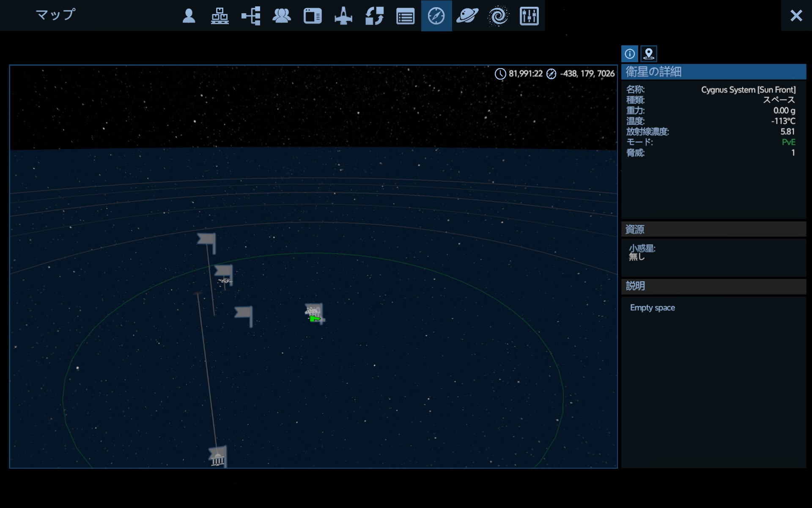
Task: Click the 脅威 threat level label
Action: click(x=635, y=153)
